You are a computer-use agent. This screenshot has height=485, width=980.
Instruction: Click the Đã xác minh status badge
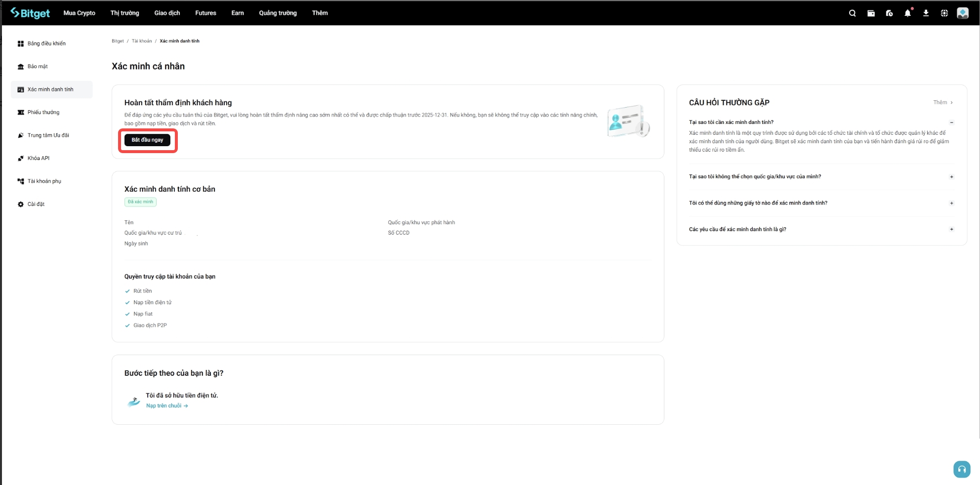[140, 202]
